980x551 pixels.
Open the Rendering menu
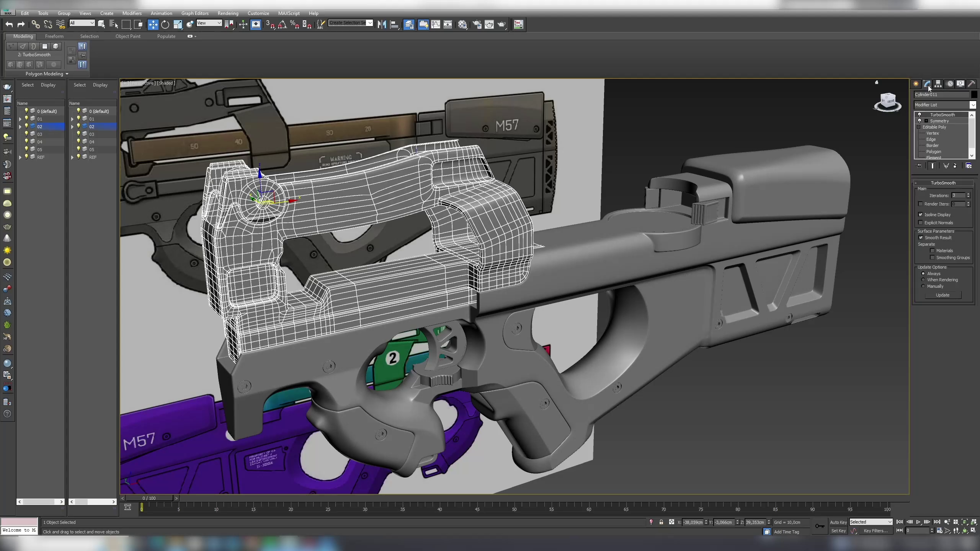(x=228, y=13)
